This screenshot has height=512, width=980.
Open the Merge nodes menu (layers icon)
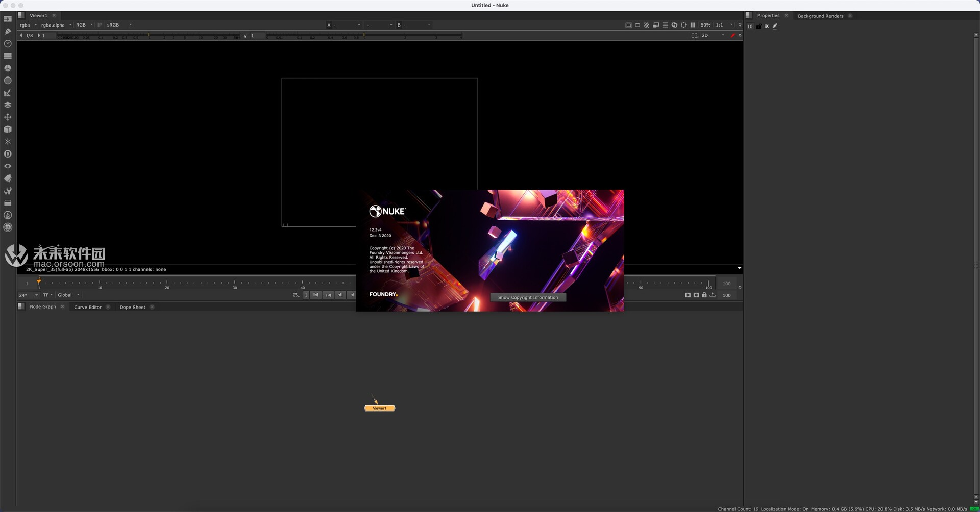[x=8, y=105]
